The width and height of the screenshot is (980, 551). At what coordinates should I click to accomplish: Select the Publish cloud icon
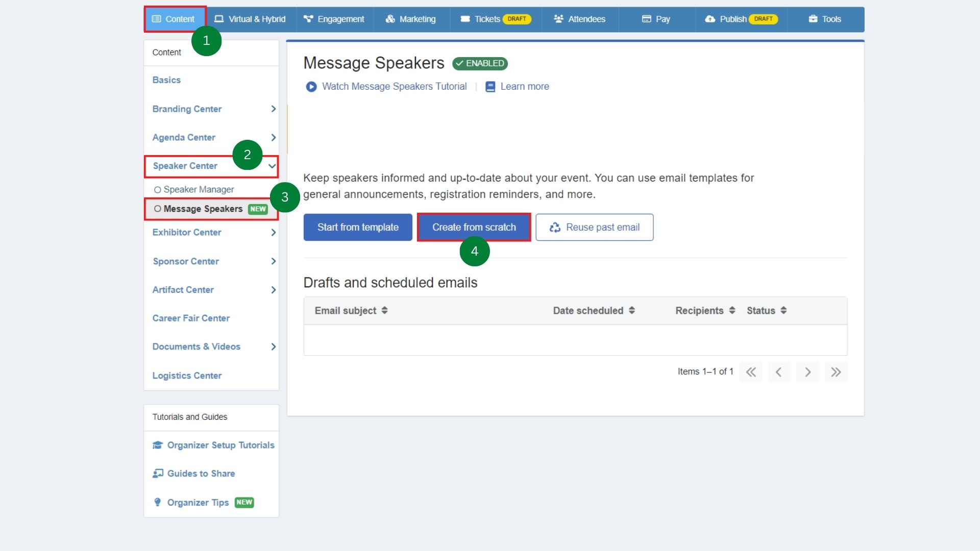point(710,19)
